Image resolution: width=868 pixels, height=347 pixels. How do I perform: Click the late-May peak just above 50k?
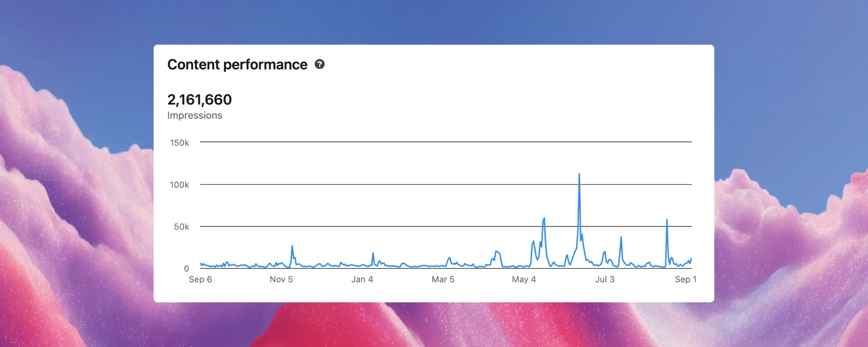click(544, 219)
